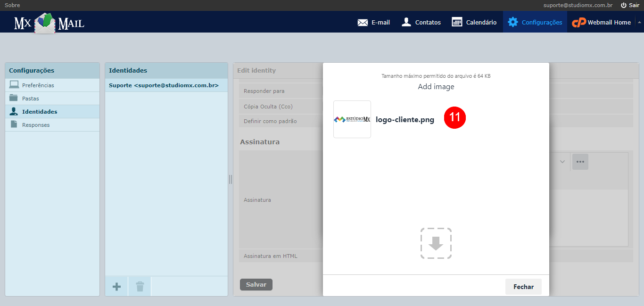Click the cPanel Webmail Home icon
Screen dimensions: 644x306
[579, 22]
